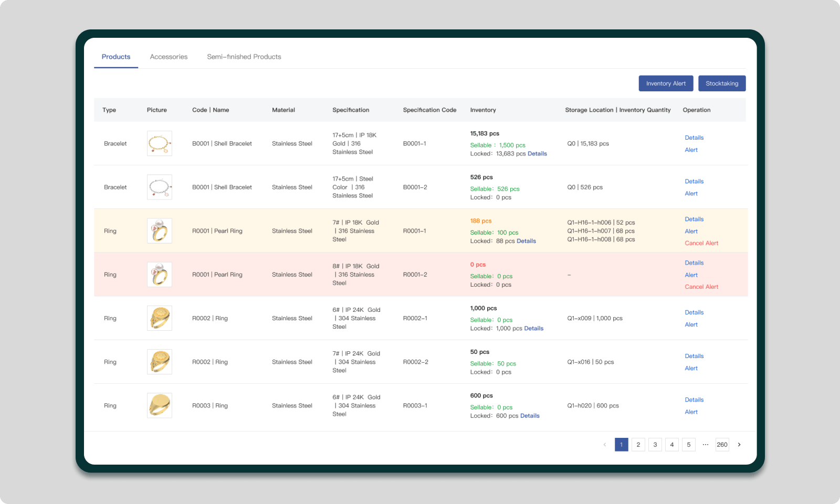840x504 pixels.
Task: Click the 15,183 pcs inventory total
Action: pyautogui.click(x=485, y=133)
